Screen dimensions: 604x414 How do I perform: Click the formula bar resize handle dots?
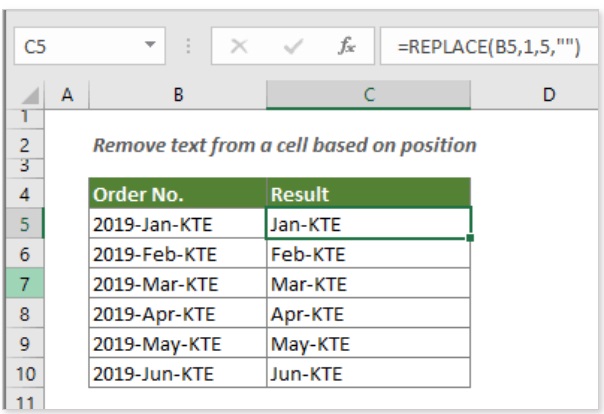pyautogui.click(x=188, y=46)
